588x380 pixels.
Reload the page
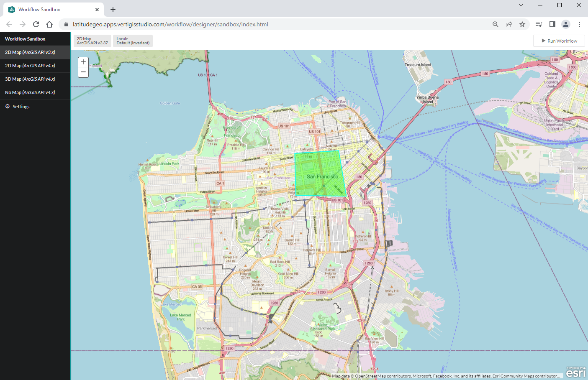36,24
